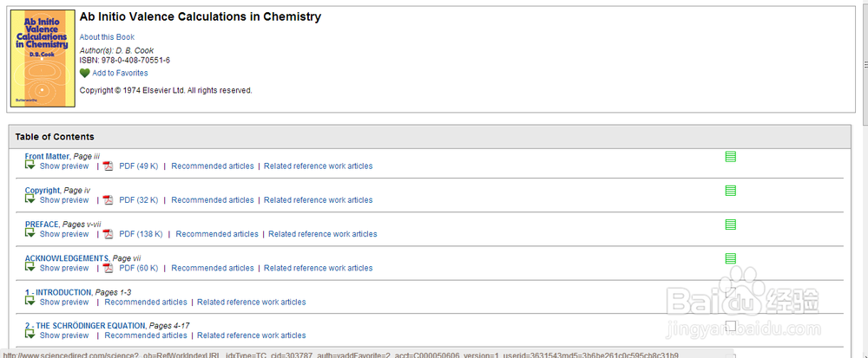Click green lines icon in ACKNOWLEDGEMENTS row
Screen dimensions: 868x358
coord(731,258)
